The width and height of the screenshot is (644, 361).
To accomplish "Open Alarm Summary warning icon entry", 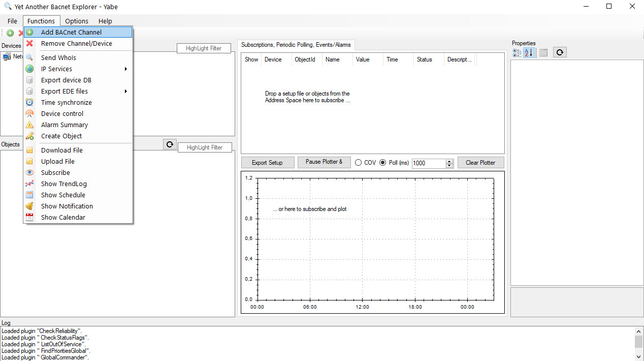I will click(x=29, y=125).
